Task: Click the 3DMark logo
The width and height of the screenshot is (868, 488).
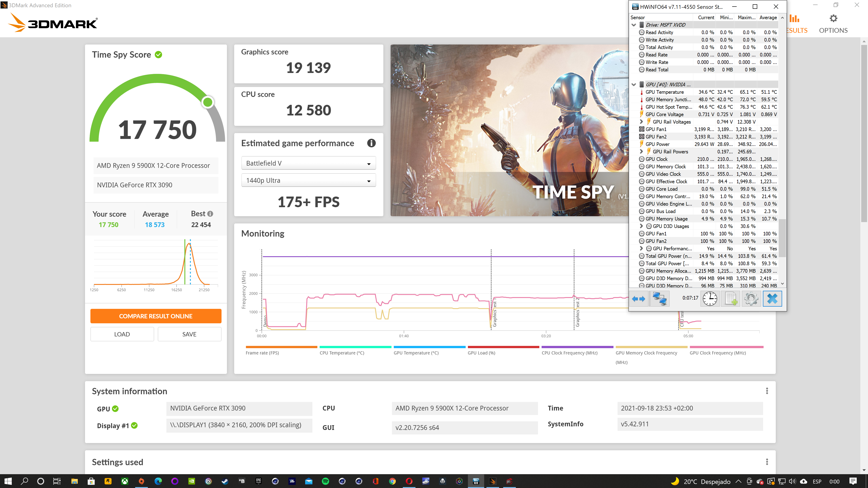Action: tap(53, 23)
